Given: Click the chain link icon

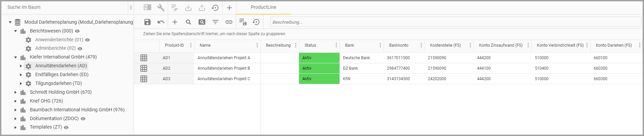Looking at the screenshot, I should pos(229,22).
